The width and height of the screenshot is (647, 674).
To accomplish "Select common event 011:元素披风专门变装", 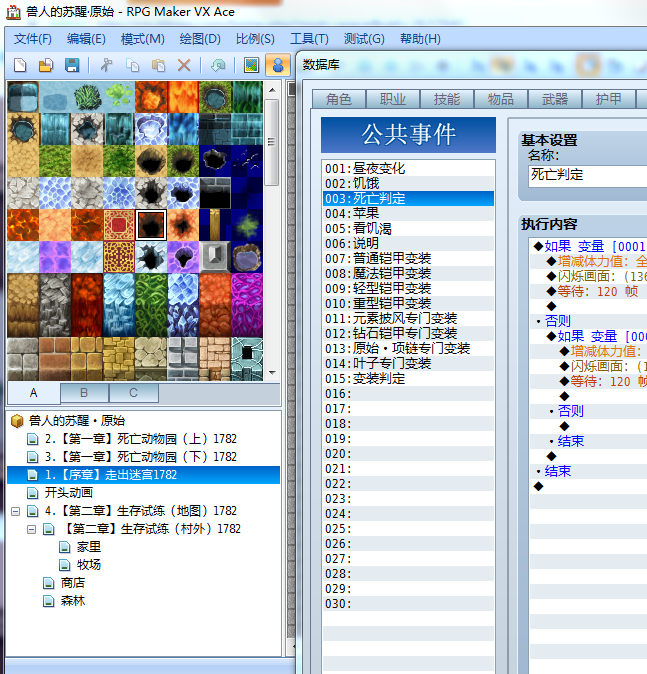I will [408, 319].
